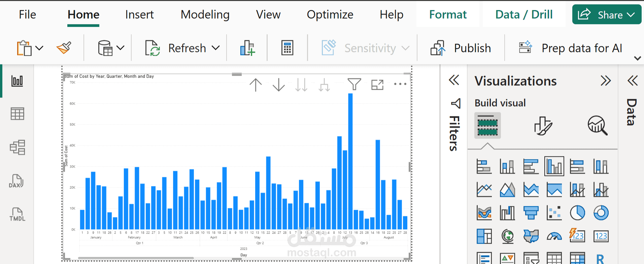
Task: Open Table view in left sidebar
Action: coord(17,114)
